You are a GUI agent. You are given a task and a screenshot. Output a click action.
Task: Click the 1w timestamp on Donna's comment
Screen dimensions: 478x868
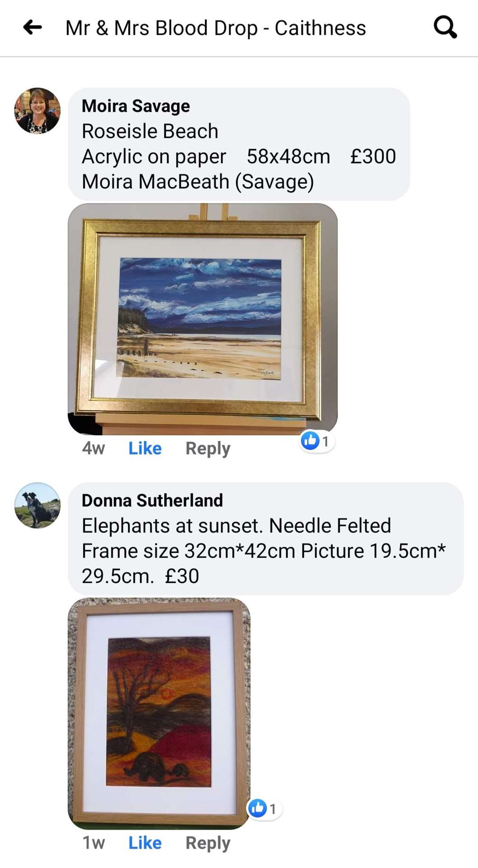(94, 843)
